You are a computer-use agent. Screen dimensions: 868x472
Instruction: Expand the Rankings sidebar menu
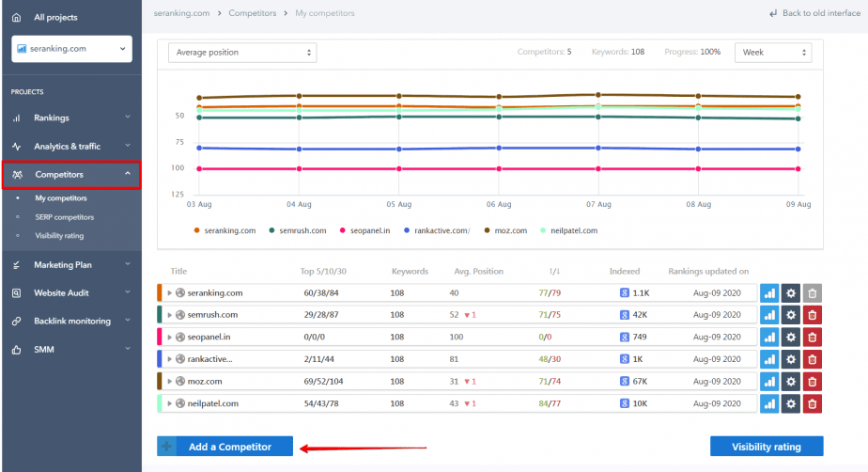pyautogui.click(x=71, y=118)
